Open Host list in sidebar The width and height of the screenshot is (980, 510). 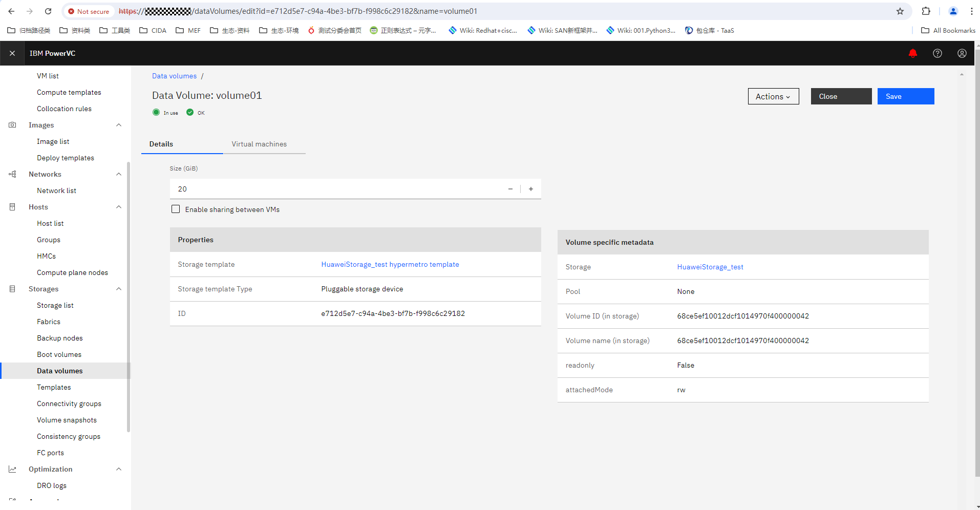click(x=50, y=223)
